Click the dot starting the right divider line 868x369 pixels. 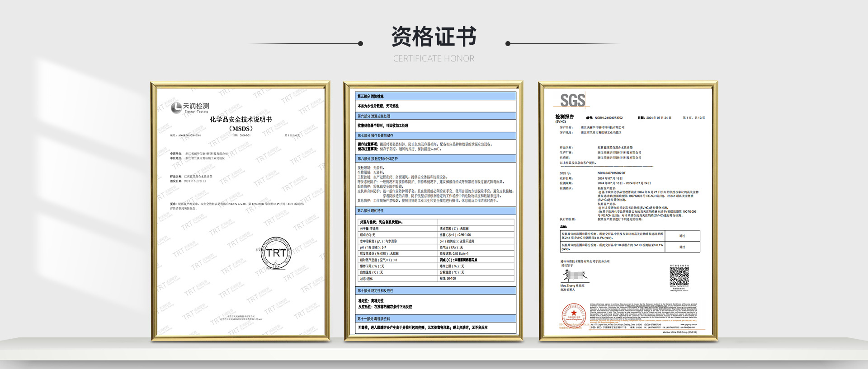pos(508,44)
